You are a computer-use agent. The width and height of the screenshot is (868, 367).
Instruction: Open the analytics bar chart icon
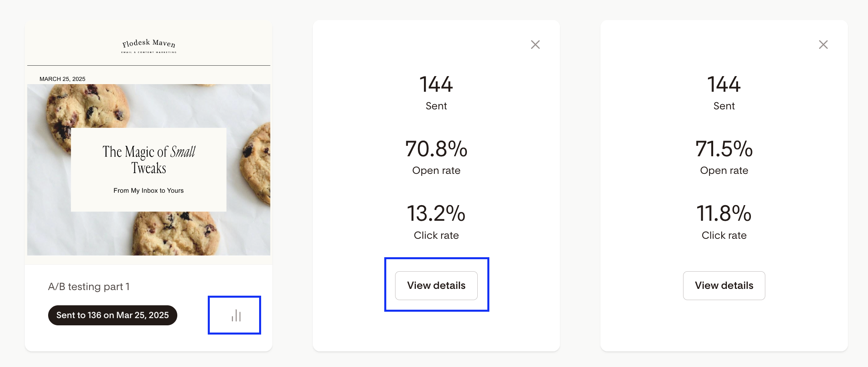point(236,316)
